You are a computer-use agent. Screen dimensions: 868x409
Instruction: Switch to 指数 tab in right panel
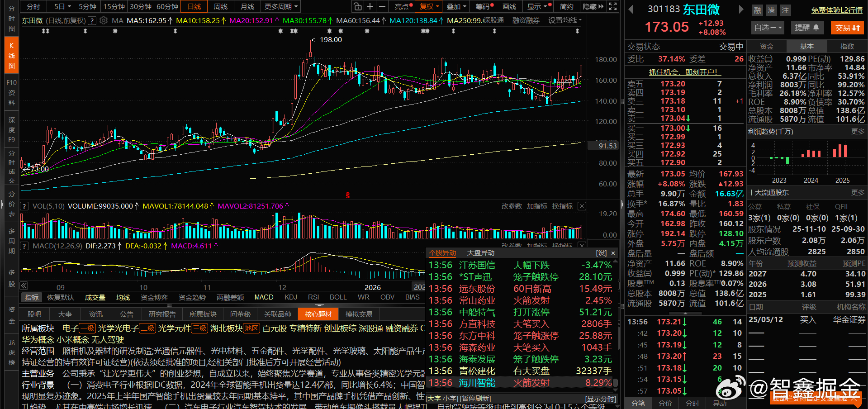coord(847,46)
